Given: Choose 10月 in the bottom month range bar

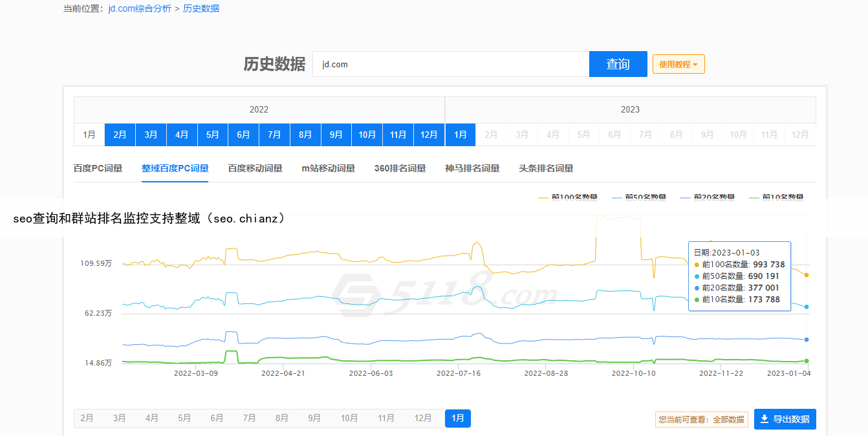Looking at the screenshot, I should click(x=349, y=419).
